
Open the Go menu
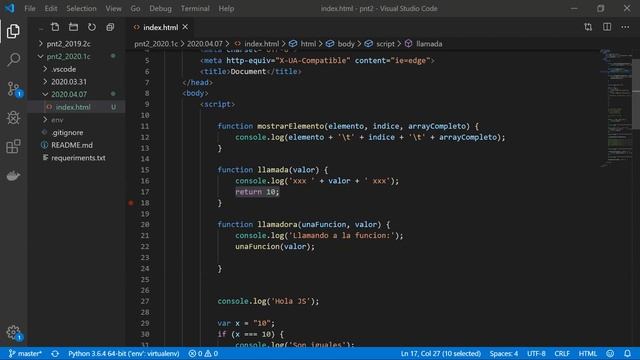(x=135, y=8)
